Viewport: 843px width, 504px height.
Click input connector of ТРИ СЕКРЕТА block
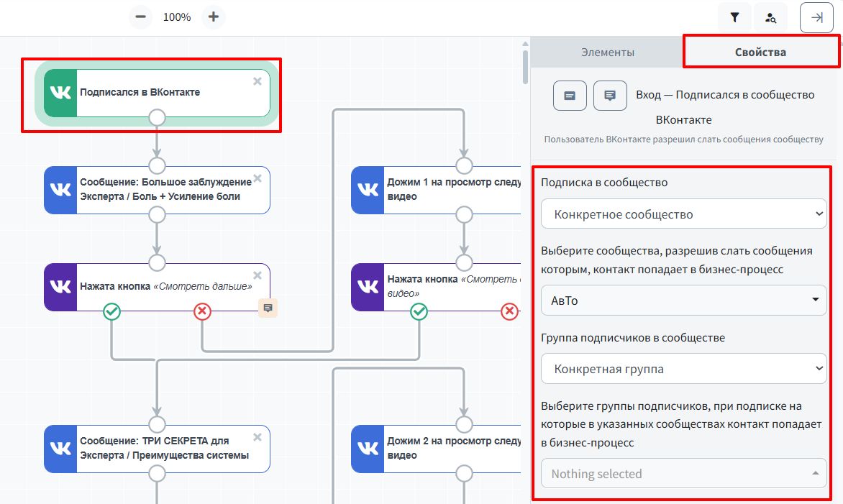click(157, 424)
